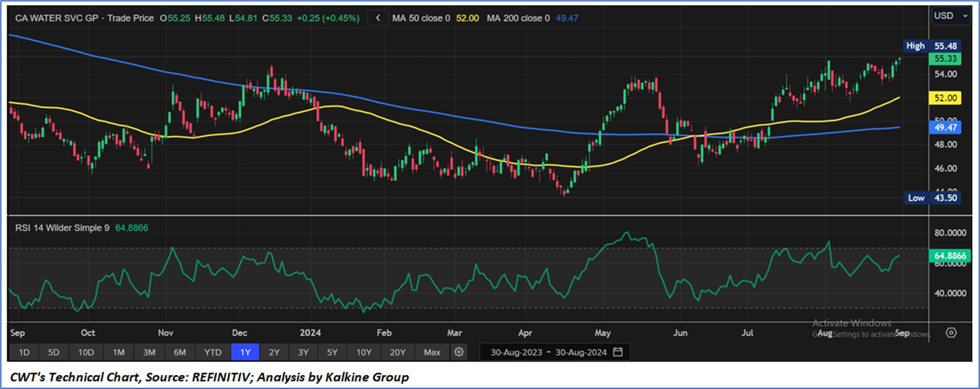Show the Max time range
Viewport: 980px width, 389px height.
(x=432, y=352)
